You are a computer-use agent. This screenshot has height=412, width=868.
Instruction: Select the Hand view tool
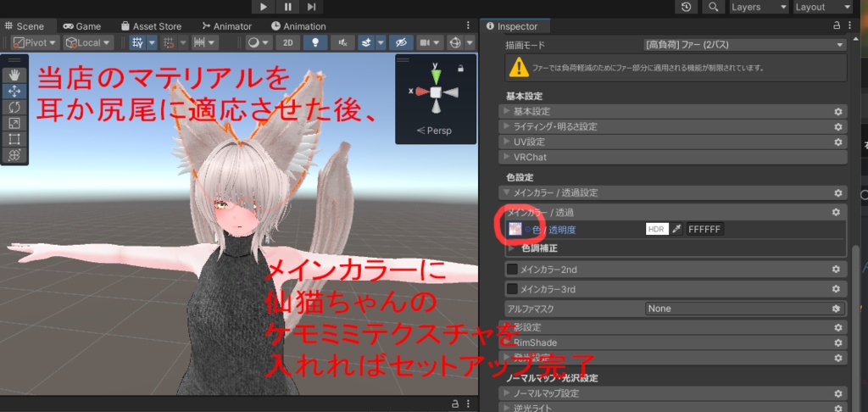click(x=14, y=75)
